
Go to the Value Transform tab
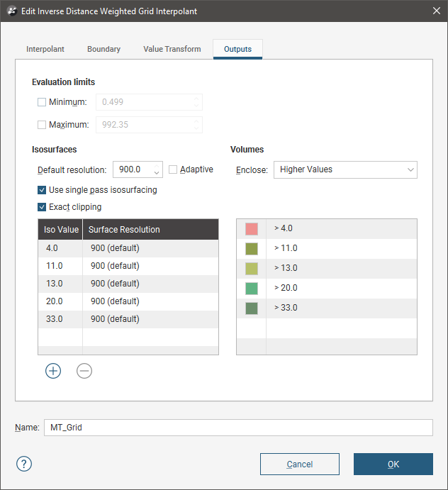tap(172, 49)
